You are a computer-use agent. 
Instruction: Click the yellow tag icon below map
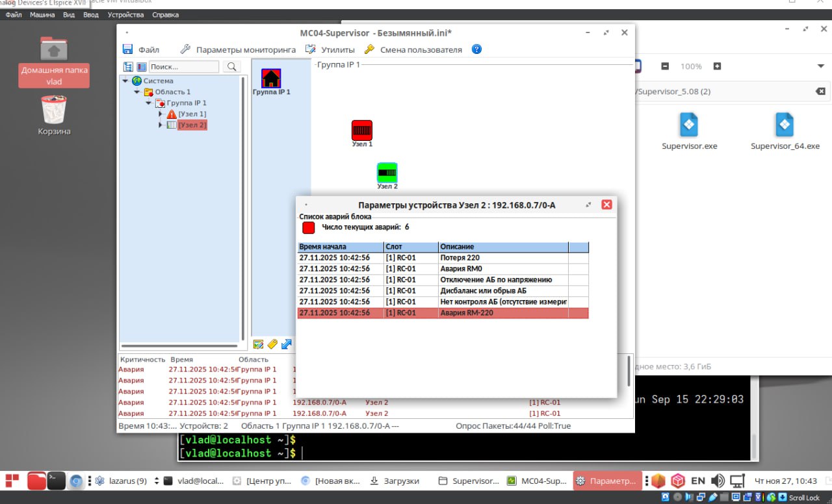coord(272,344)
